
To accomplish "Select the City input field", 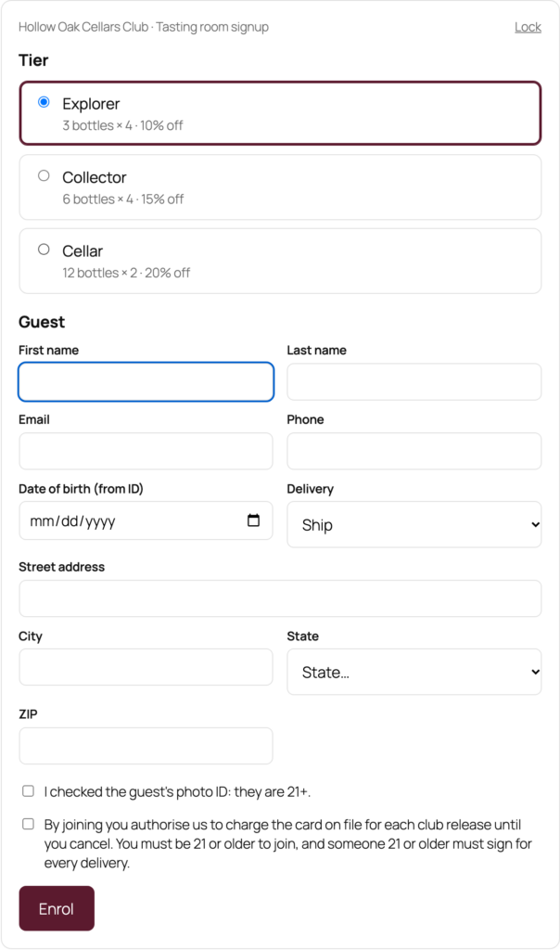I will click(146, 667).
